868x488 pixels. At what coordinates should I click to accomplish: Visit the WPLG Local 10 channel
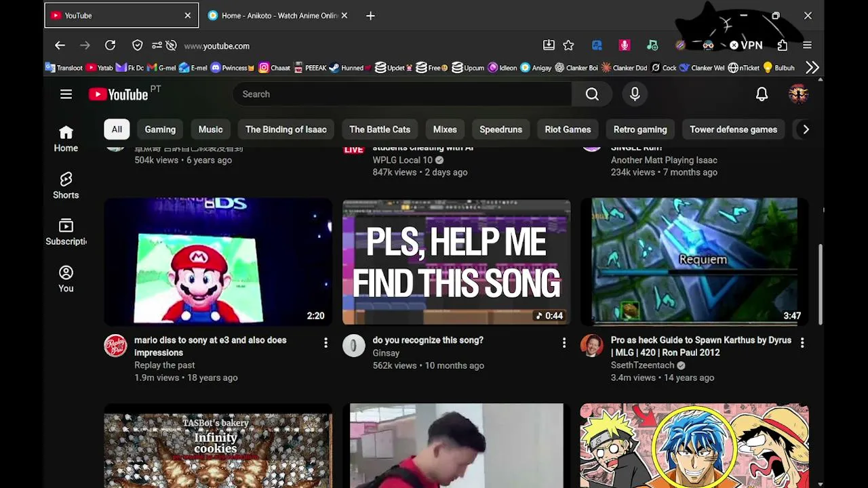click(402, 160)
